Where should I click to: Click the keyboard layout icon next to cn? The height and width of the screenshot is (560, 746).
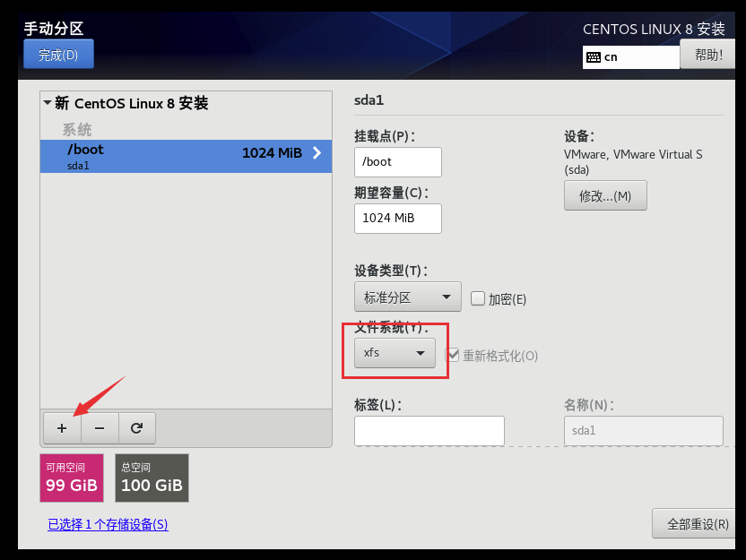[594, 57]
